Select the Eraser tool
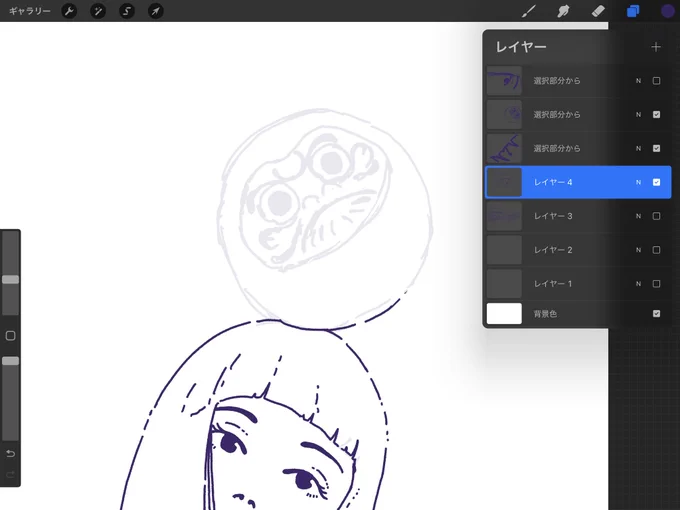680x510 pixels. click(598, 11)
